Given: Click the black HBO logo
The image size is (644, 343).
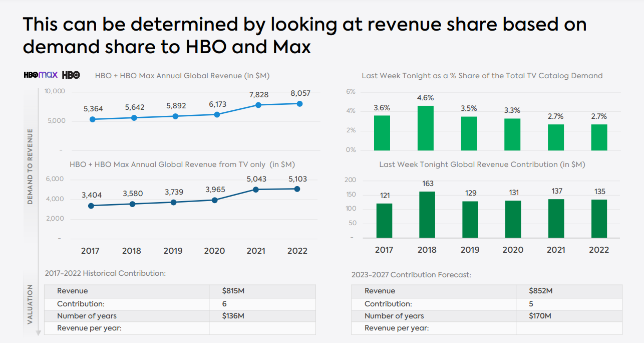Looking at the screenshot, I should 71,75.
